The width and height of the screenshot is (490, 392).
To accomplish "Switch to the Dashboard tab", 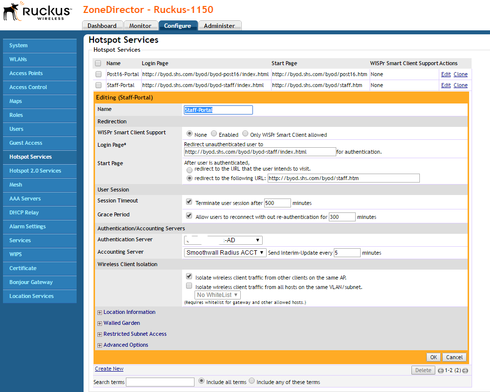I will (x=102, y=26).
